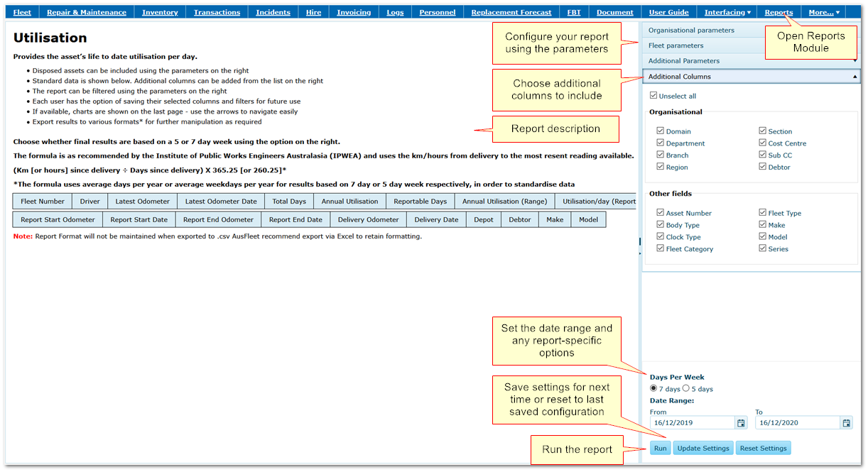
Task: Open the Interfacing dropdown menu
Action: 727,12
